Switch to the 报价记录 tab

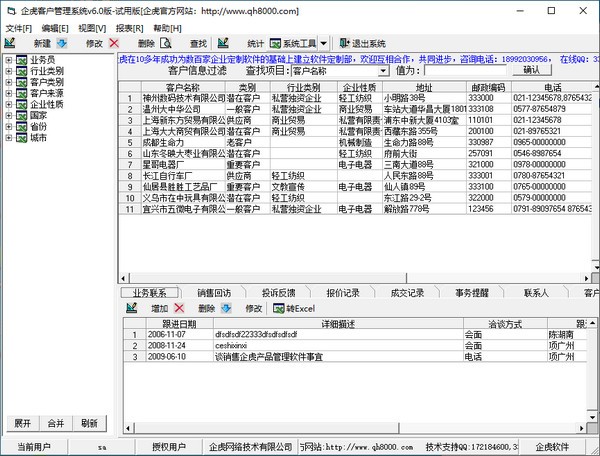[343, 293]
